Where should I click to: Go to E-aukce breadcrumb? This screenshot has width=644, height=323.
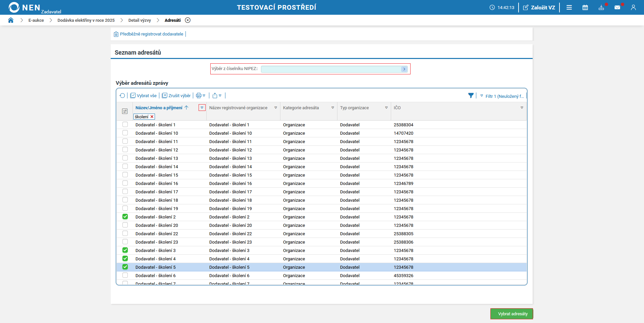[36, 20]
